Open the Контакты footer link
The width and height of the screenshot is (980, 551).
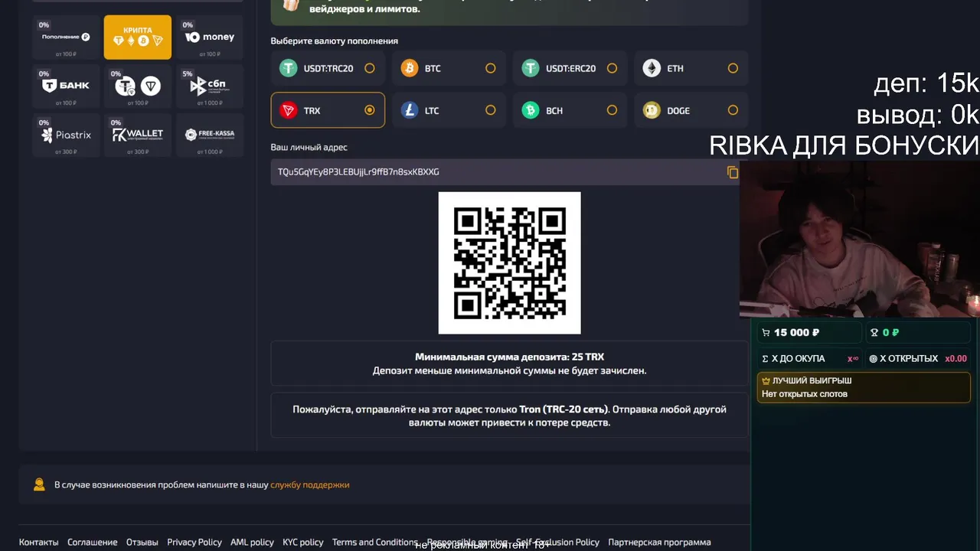coord(38,542)
